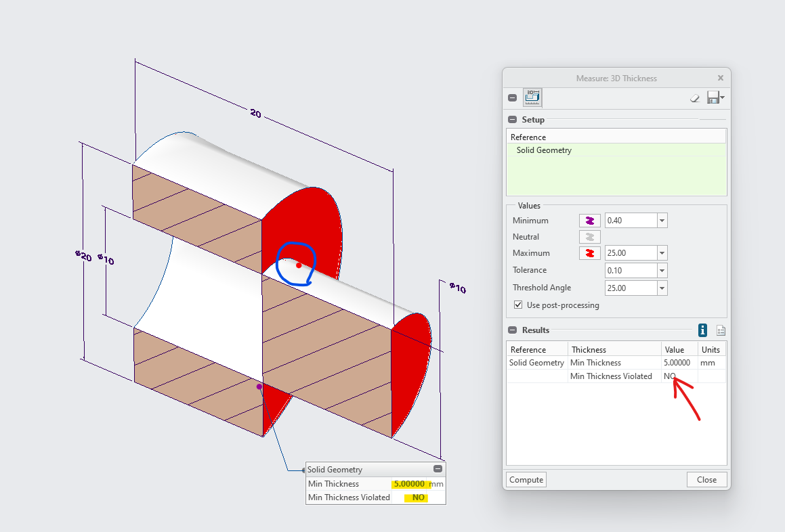Screen dimensions: 785x532
Task: Select the 3D Thickness measurement tool icon
Action: coord(532,97)
